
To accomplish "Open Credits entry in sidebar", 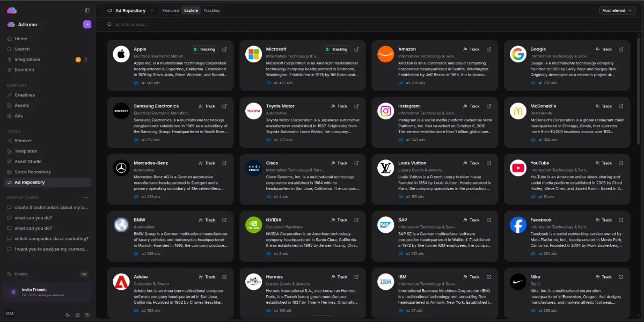I will coord(48,274).
